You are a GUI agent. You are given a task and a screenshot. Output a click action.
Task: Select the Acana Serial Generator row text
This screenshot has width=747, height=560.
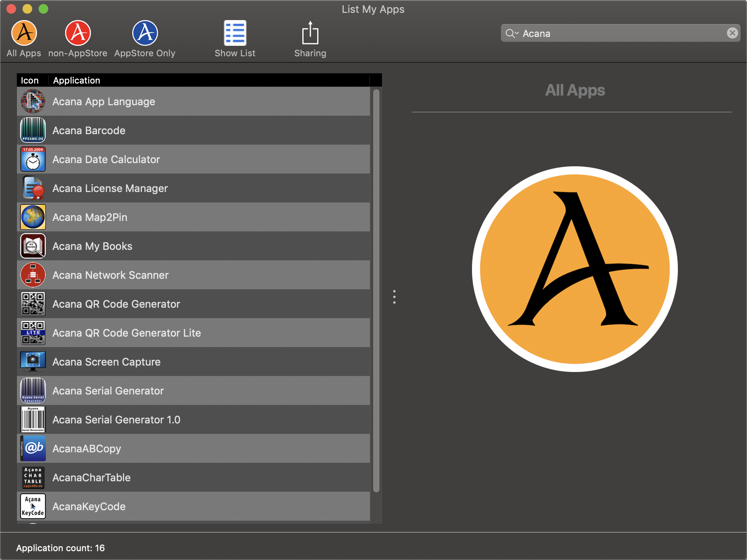(x=108, y=391)
